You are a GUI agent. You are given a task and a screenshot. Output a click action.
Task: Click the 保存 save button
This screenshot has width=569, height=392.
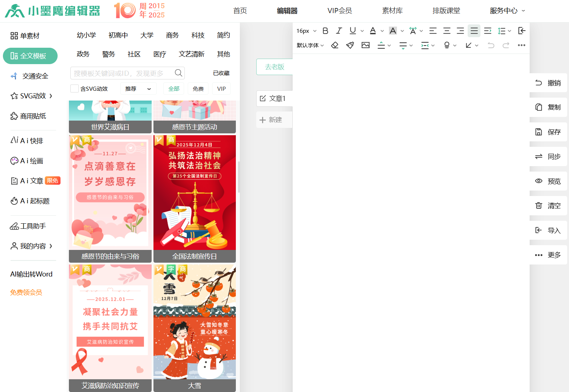(548, 132)
